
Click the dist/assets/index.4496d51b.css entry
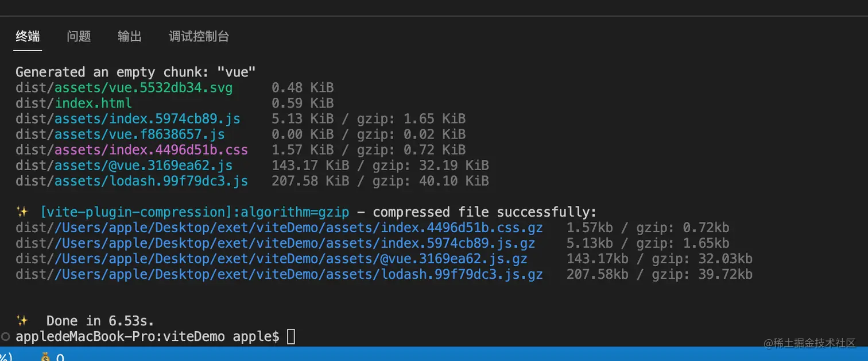pyautogui.click(x=132, y=150)
